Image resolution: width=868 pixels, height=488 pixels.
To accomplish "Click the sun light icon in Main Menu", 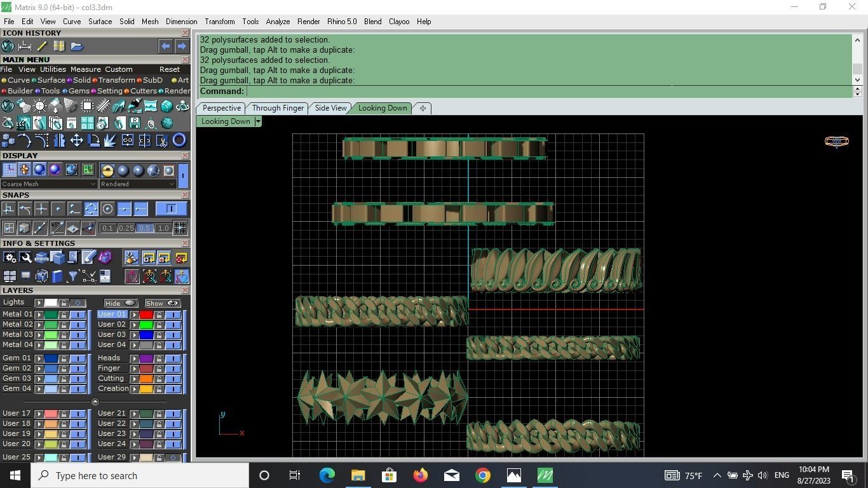I will 39,105.
